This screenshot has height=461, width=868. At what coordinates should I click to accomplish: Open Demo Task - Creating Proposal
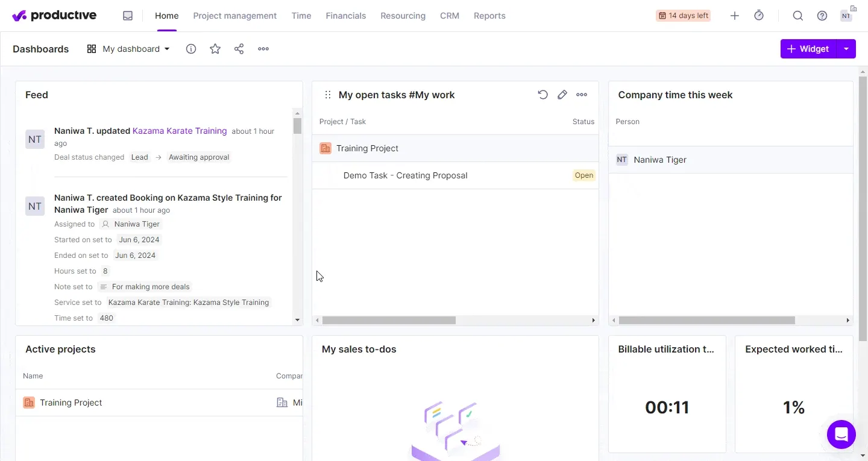pos(406,175)
